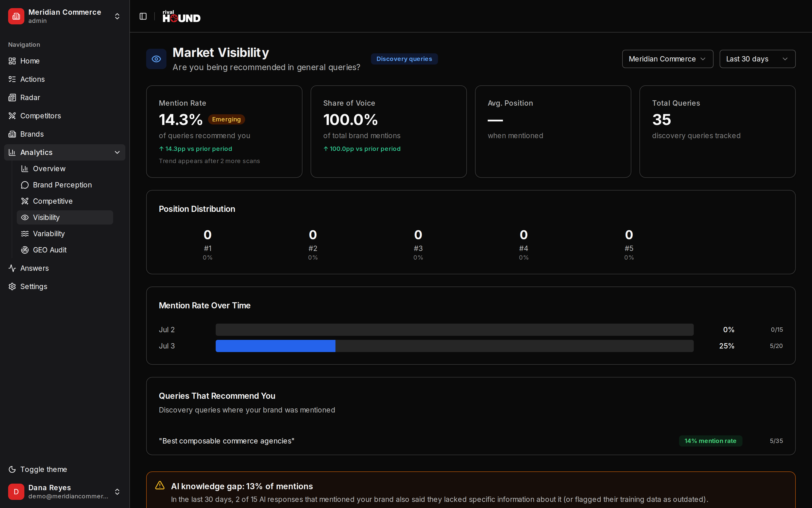The image size is (812, 508).
Task: Click the Variability waves icon
Action: pos(25,233)
